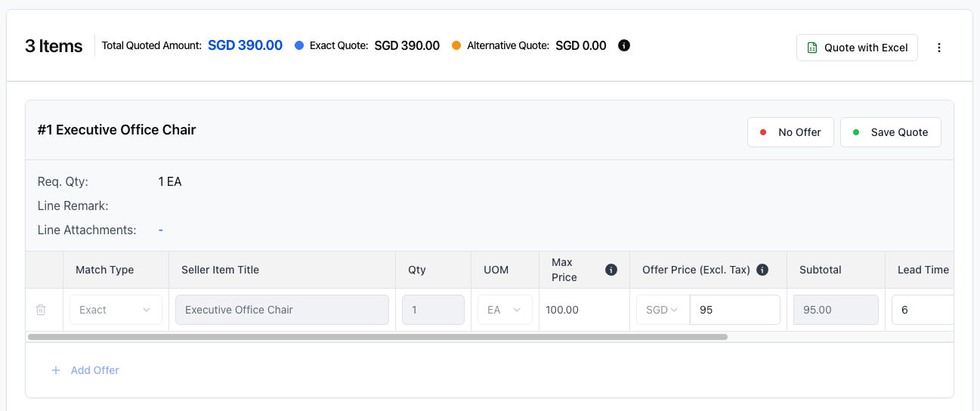Viewport: 980px width, 411px height.
Task: Click the Offer Price info icon
Action: [x=762, y=270]
